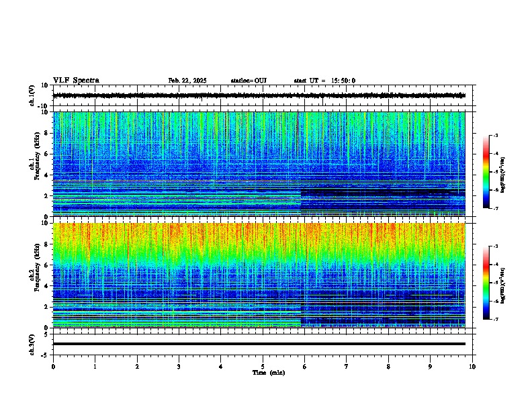This screenshot has height=411, width=532.
Task: Click the time axis tick label "7"
Action: [x=347, y=367]
